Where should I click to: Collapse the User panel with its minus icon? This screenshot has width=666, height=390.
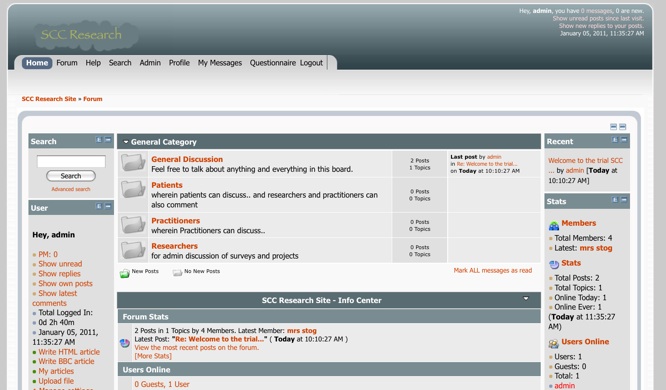tap(108, 206)
